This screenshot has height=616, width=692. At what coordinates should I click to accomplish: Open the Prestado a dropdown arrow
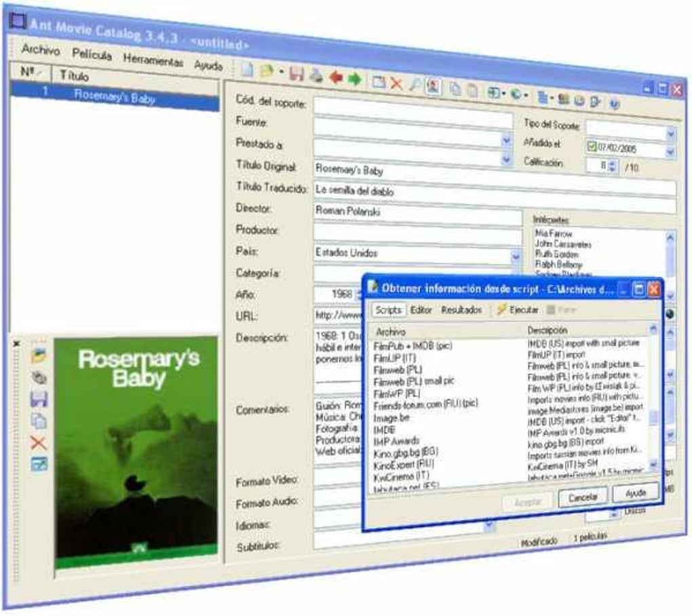coord(507,159)
